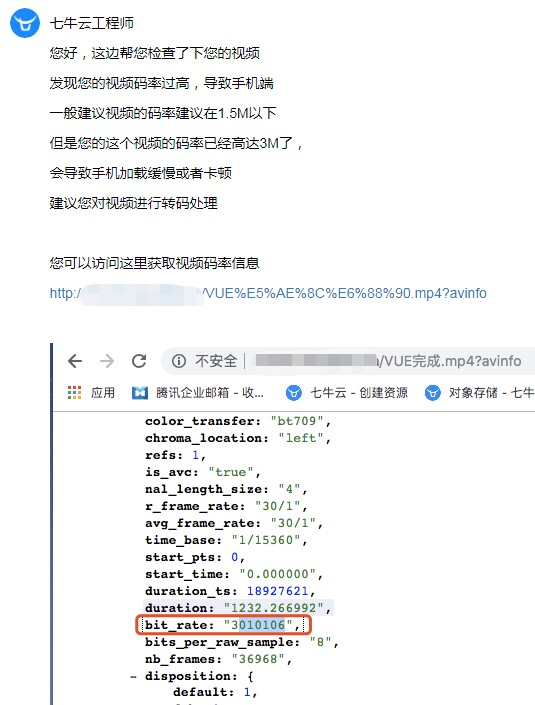The width and height of the screenshot is (535, 705).
Task: Click the message line mentioning 1.5M以下
Action: 163,113
